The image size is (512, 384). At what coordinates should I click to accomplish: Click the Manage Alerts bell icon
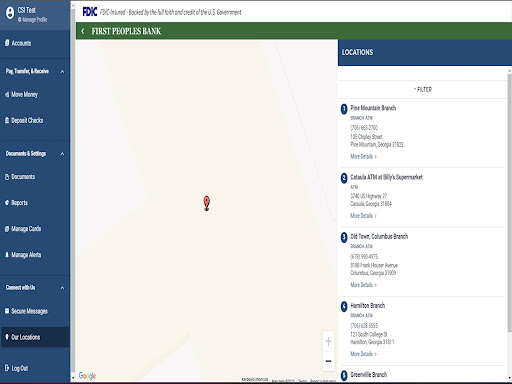tap(7, 255)
